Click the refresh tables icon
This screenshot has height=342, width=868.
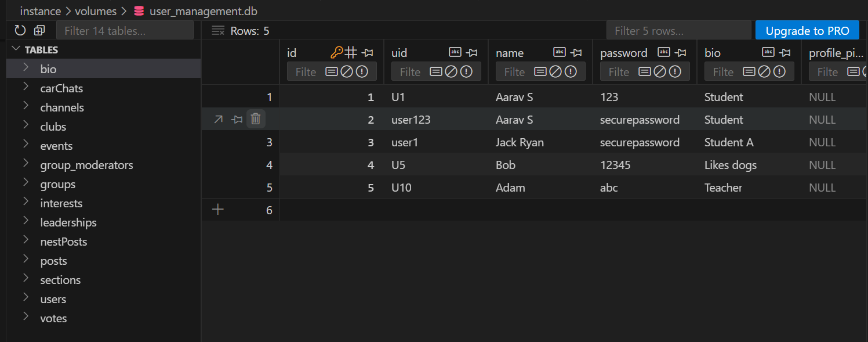coord(20,31)
